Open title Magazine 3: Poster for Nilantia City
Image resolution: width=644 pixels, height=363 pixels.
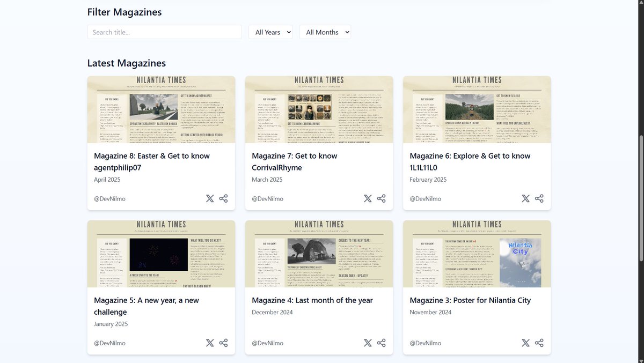470,300
